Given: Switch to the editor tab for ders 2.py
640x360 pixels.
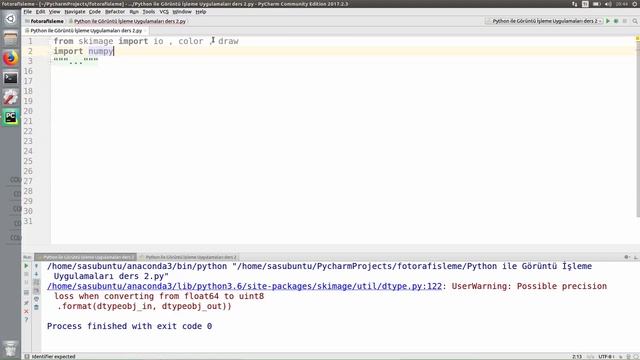Looking at the screenshot, I should [85, 31].
